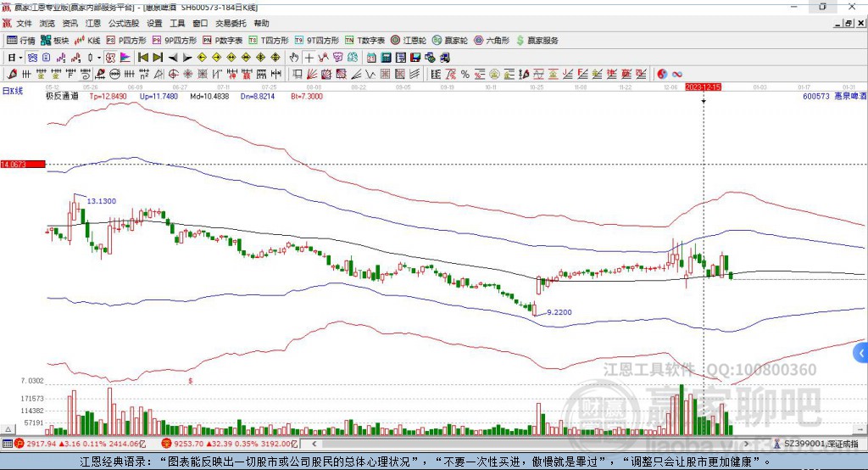This screenshot has width=868, height=470.
Task: Click the colored triangle flag icon
Action: tap(125, 58)
